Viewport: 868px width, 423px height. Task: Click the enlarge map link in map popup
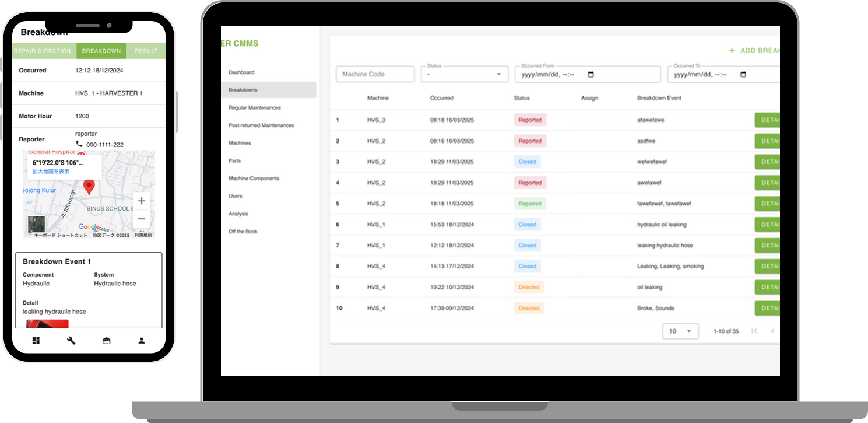tap(51, 172)
